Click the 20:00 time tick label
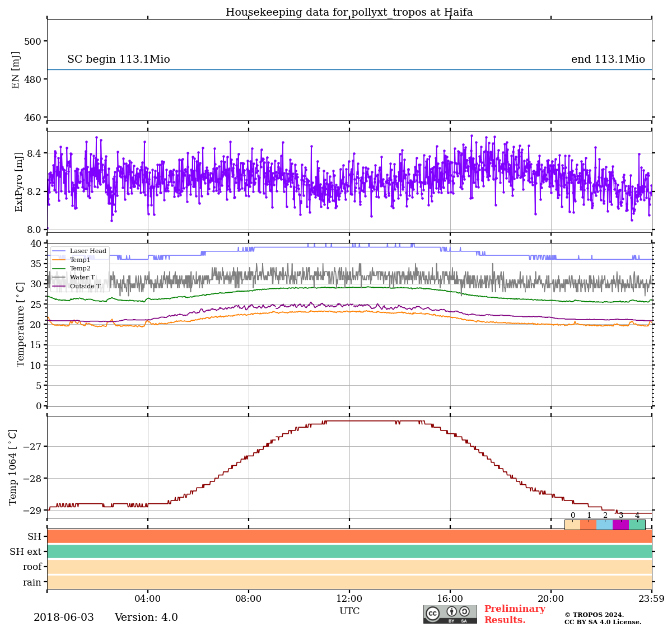The width and height of the screenshot is (672, 627). tap(551, 598)
